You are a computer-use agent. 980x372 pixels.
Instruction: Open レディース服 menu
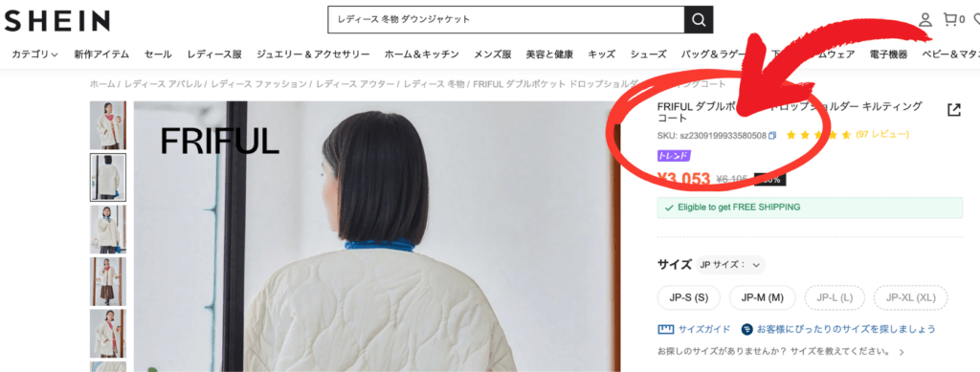(214, 55)
